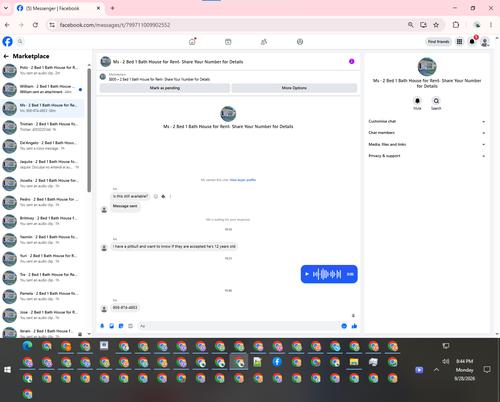Image resolution: width=500 pixels, height=402 pixels.
Task: Go back in browser history
Action: coord(7,25)
